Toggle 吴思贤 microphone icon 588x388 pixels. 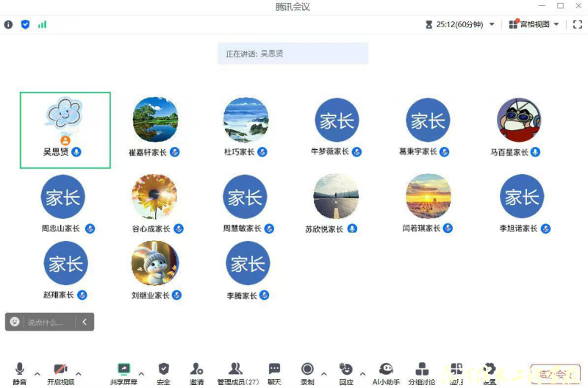tap(76, 152)
